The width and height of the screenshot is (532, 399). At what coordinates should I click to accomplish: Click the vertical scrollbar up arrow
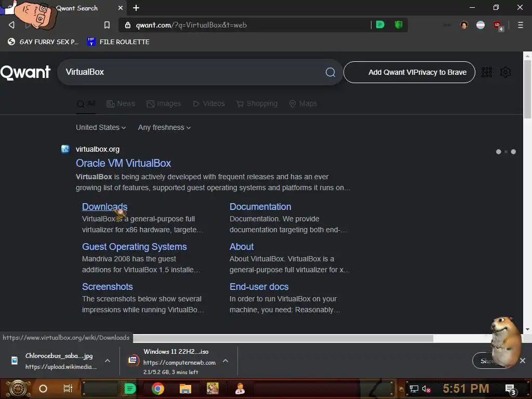[527, 56]
